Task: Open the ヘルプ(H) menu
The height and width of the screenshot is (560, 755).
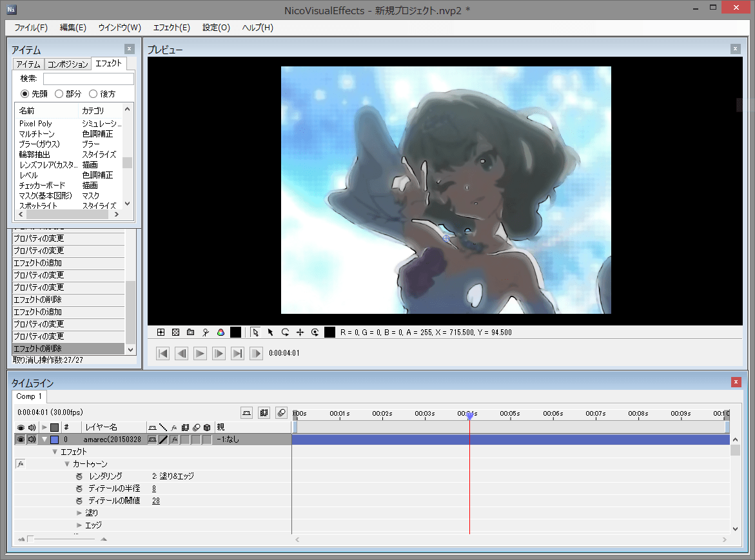Action: click(258, 28)
